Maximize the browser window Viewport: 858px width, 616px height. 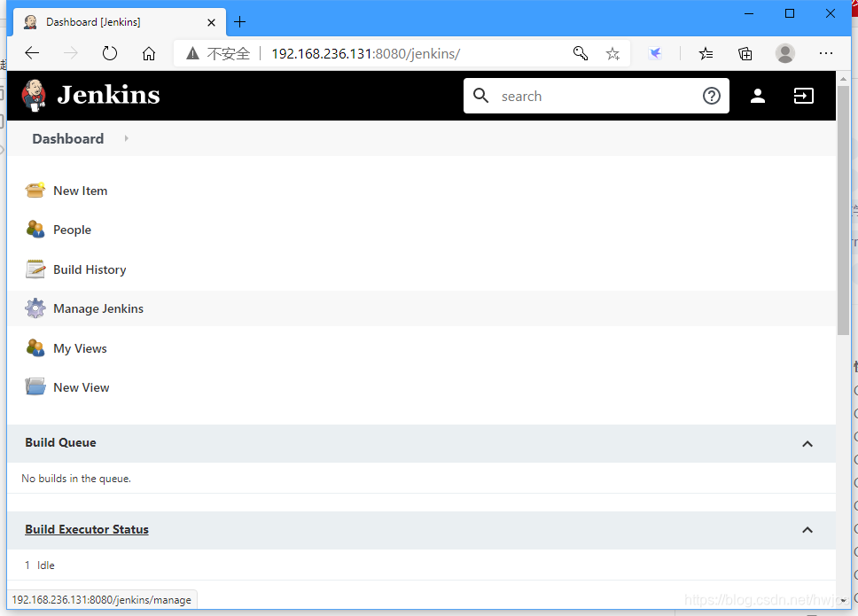[x=789, y=13]
